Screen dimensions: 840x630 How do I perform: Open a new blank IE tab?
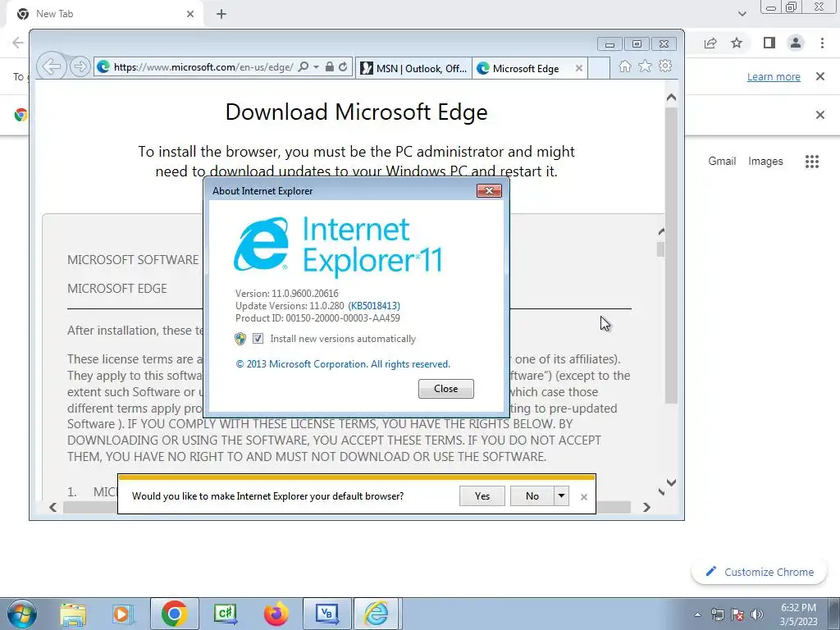[x=599, y=69]
